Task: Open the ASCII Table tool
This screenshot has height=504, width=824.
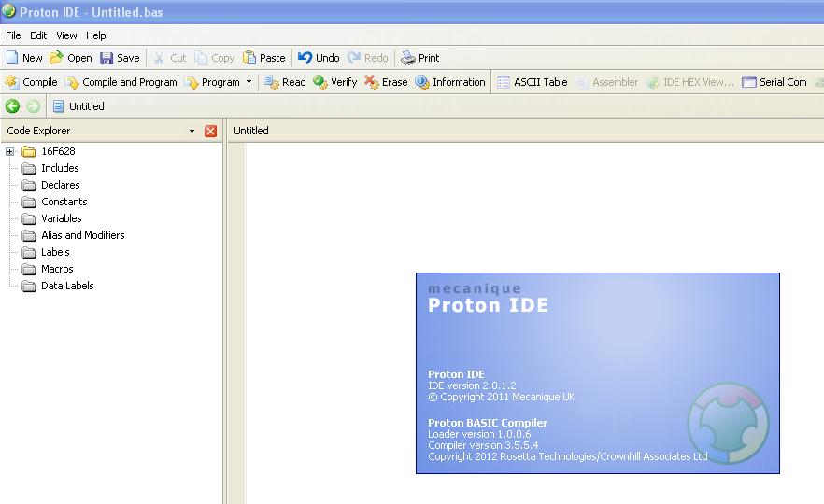Action: [x=504, y=82]
